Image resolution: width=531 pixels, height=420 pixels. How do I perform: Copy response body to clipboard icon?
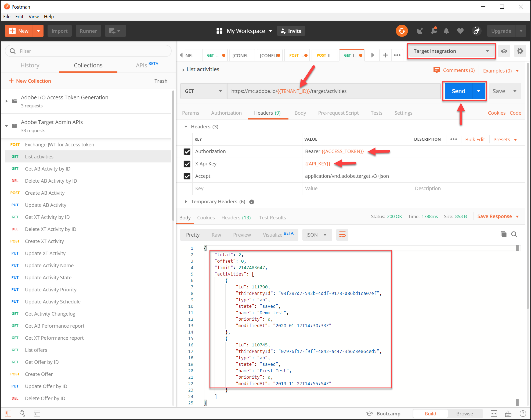coord(503,234)
